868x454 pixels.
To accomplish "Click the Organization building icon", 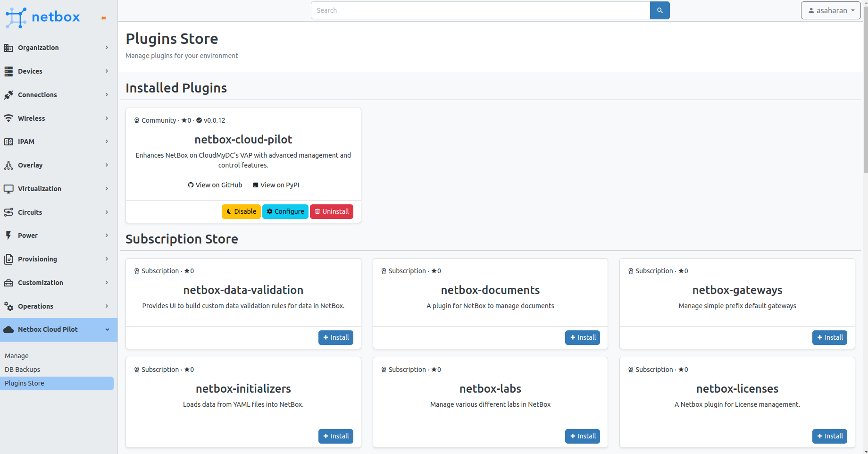I will coord(8,48).
